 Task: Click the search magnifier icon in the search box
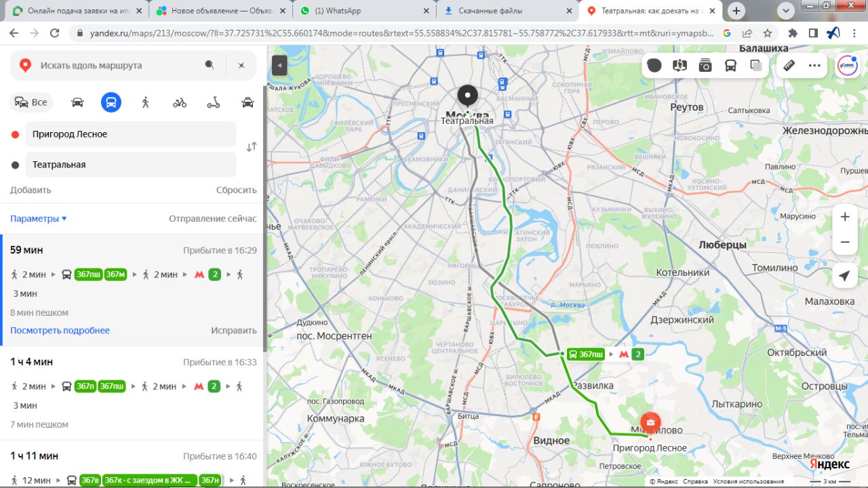click(x=210, y=65)
